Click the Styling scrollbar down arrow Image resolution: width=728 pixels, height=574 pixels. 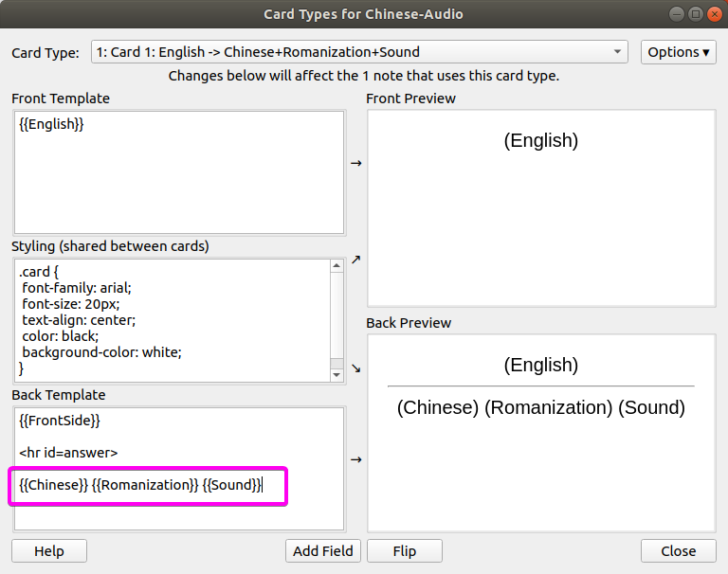337,375
